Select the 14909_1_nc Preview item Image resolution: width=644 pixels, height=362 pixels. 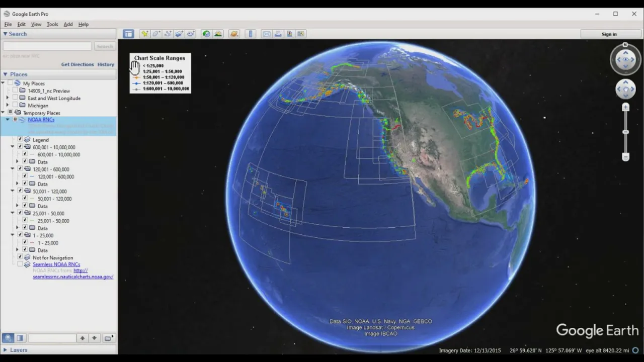(49, 91)
